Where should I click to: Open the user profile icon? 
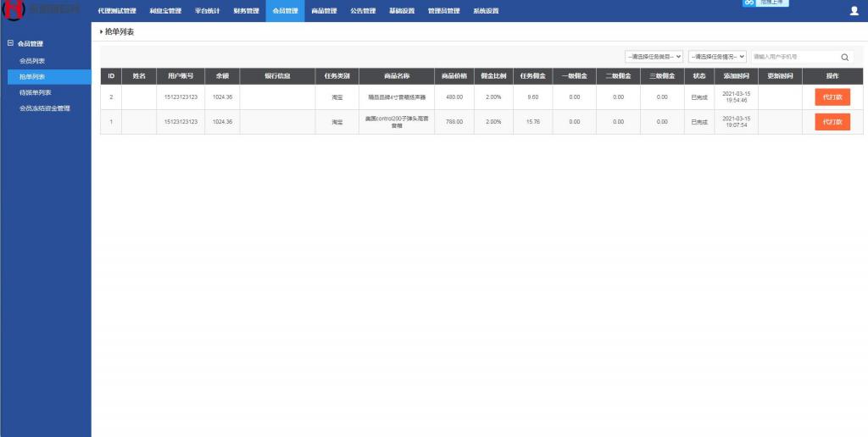pos(854,11)
